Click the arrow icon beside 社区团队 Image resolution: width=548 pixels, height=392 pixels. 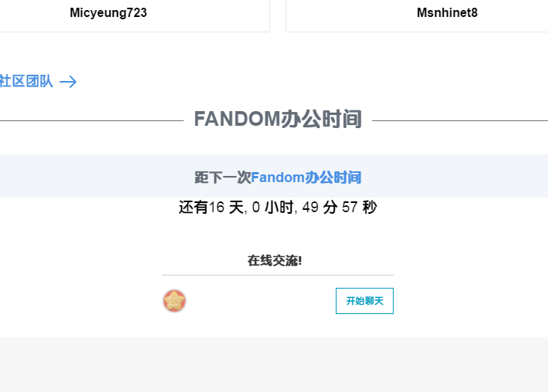pos(68,82)
